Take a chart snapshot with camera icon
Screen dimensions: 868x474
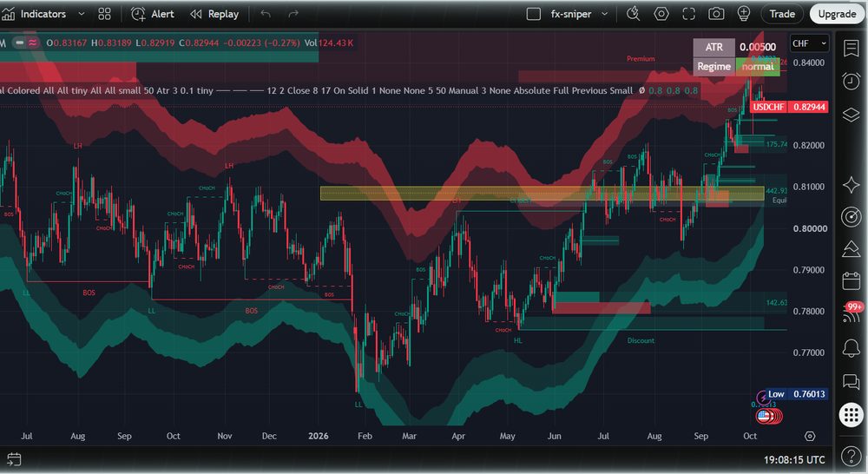tap(716, 14)
